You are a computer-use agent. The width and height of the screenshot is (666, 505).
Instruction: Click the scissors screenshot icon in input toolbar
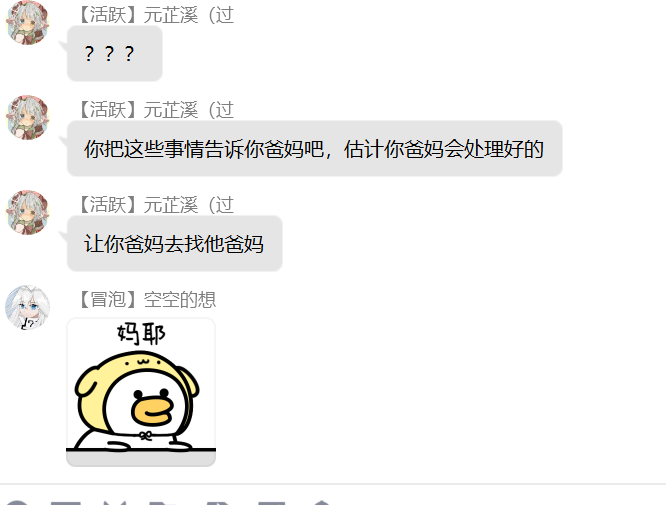coord(115,502)
